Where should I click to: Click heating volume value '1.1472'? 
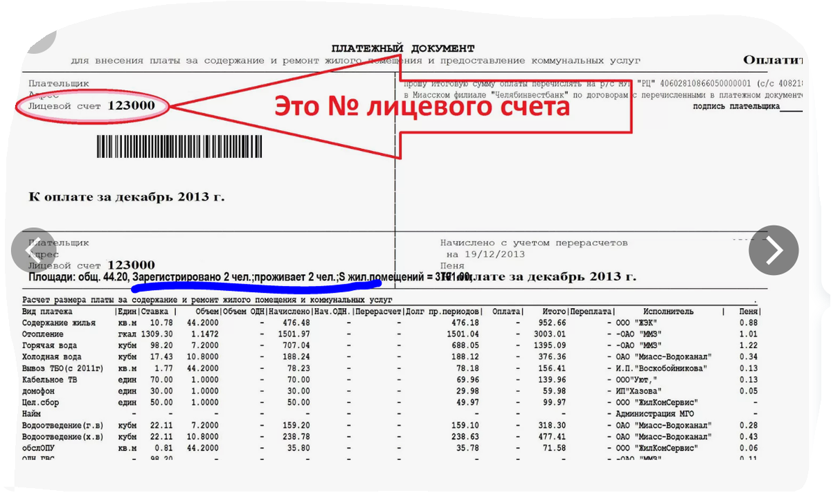(x=204, y=334)
